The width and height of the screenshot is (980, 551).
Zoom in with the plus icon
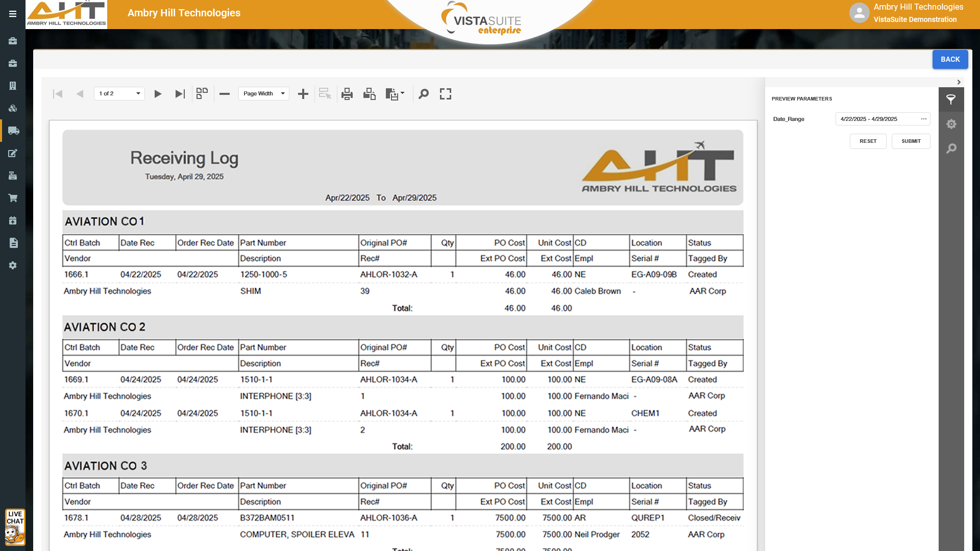303,94
